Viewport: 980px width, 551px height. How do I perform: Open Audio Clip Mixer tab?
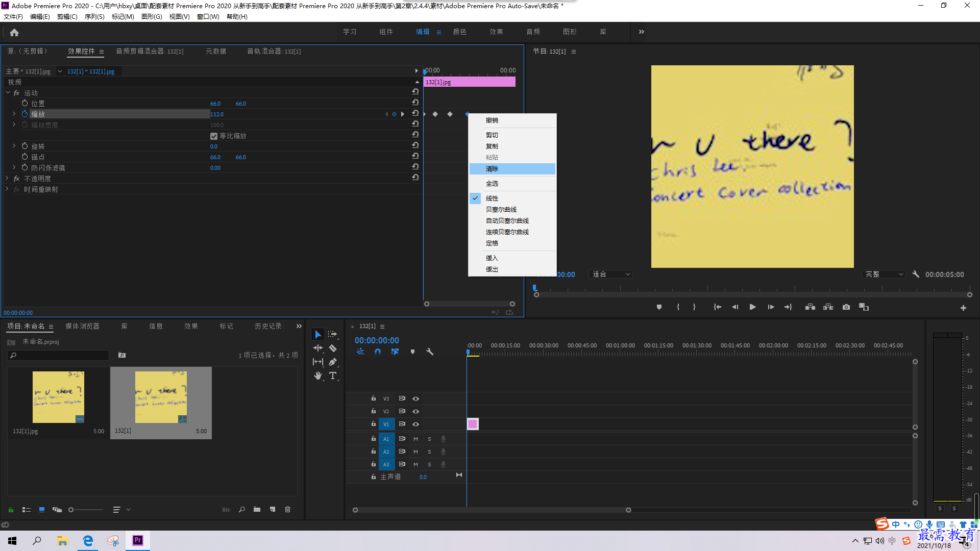click(150, 51)
